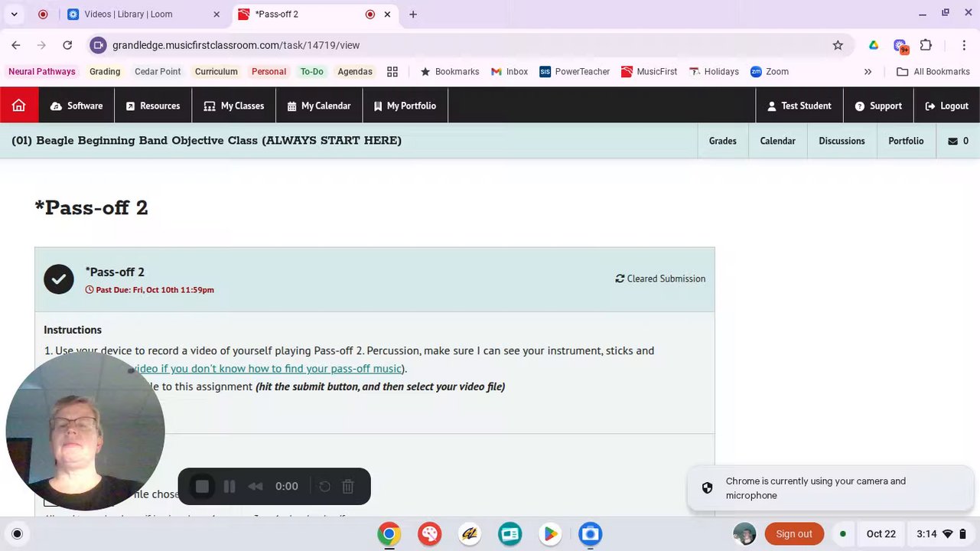Open the Grading bookmark

(105, 71)
